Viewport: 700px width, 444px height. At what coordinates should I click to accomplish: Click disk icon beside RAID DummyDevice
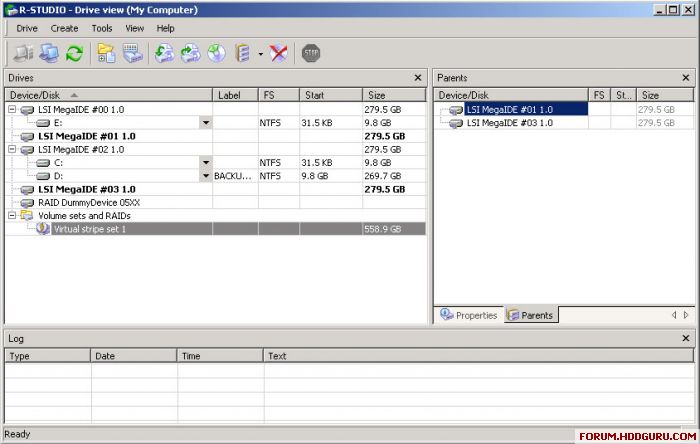[x=27, y=203]
